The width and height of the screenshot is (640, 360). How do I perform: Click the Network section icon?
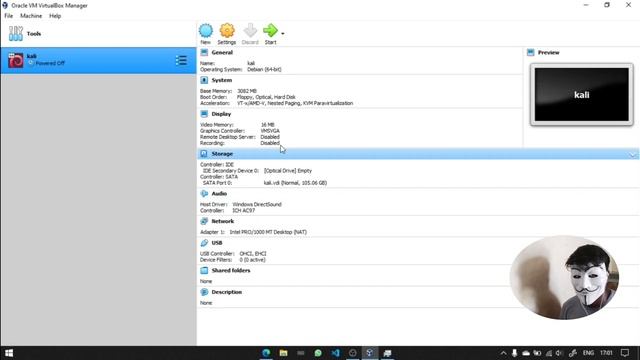204,221
